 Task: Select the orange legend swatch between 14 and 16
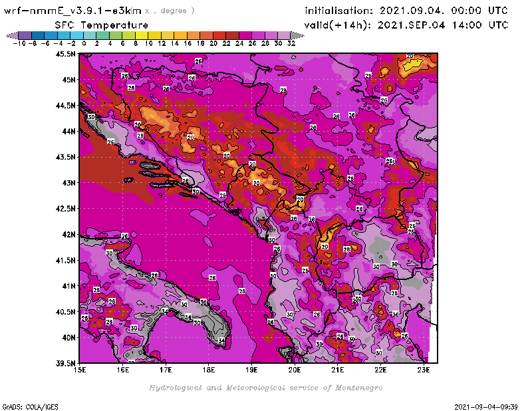(x=180, y=35)
